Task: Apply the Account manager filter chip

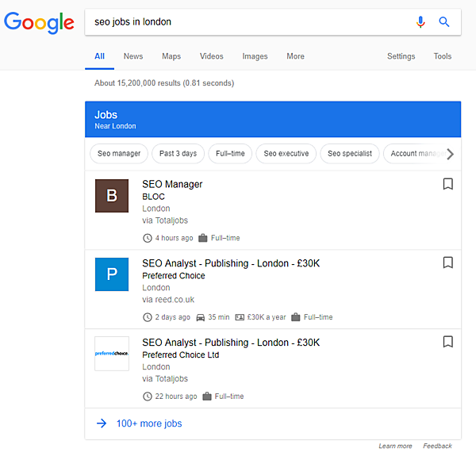Action: tap(416, 154)
